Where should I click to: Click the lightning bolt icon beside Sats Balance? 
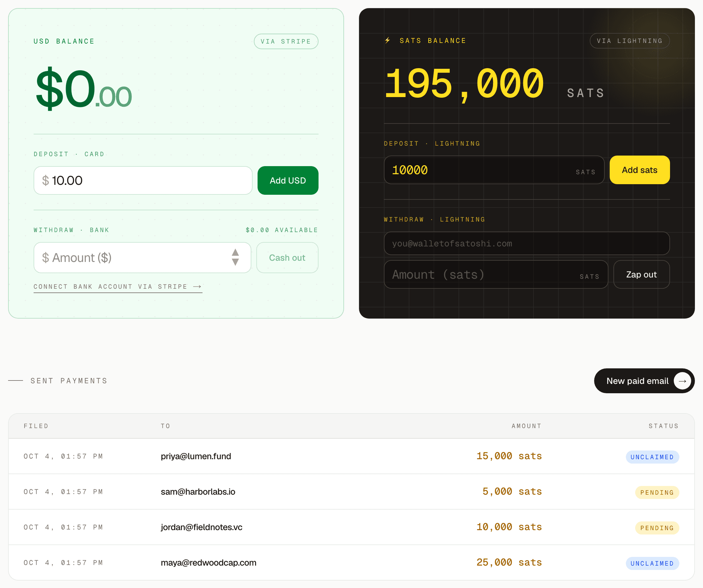pyautogui.click(x=388, y=40)
